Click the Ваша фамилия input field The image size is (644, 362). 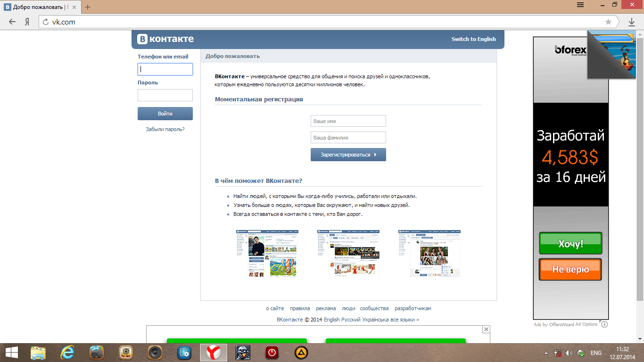[x=348, y=138]
